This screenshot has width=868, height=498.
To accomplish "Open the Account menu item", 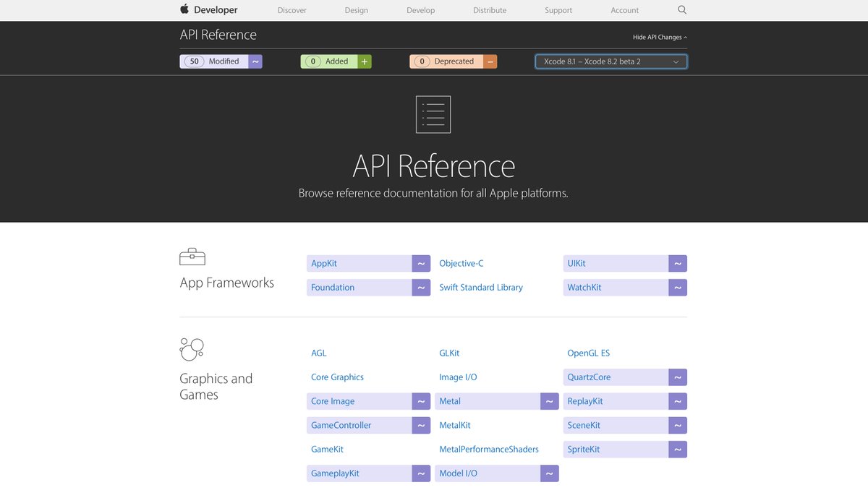I will coord(625,10).
